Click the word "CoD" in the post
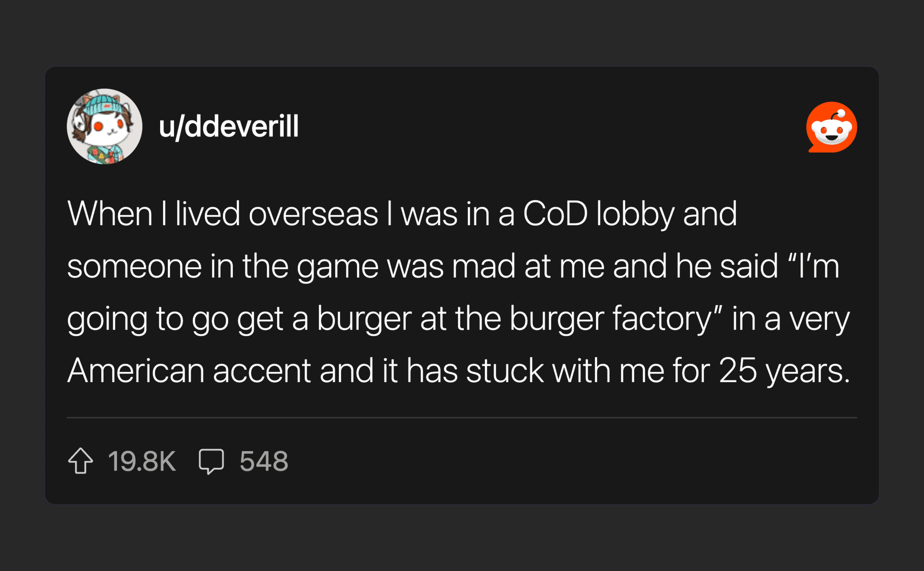 click(555, 214)
